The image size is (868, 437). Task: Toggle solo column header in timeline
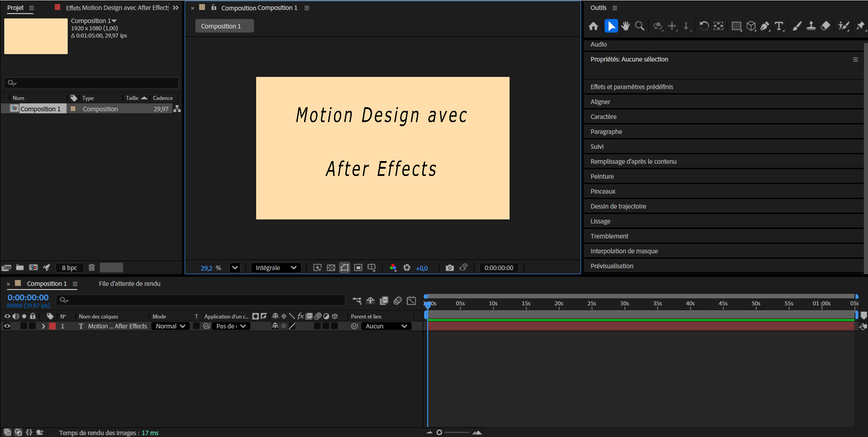click(x=24, y=316)
